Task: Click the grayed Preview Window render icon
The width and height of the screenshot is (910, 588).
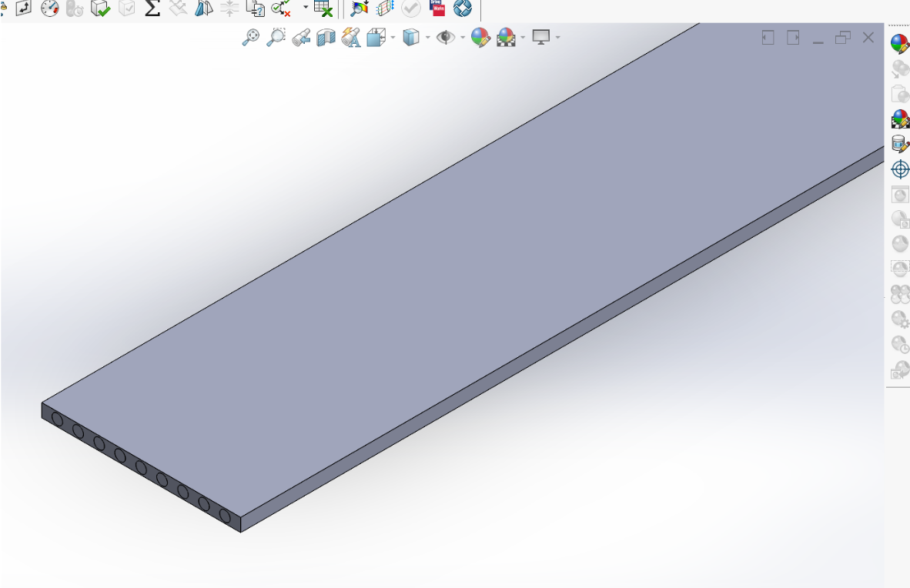Action: (900, 195)
